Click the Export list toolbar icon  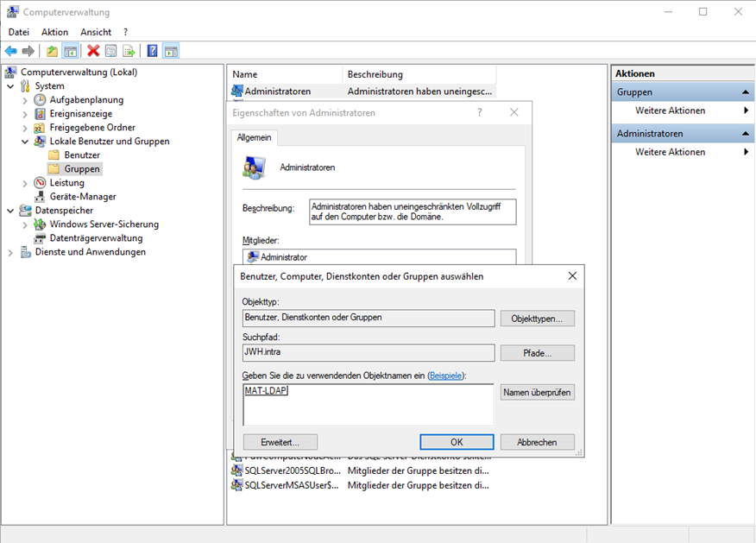tap(129, 51)
